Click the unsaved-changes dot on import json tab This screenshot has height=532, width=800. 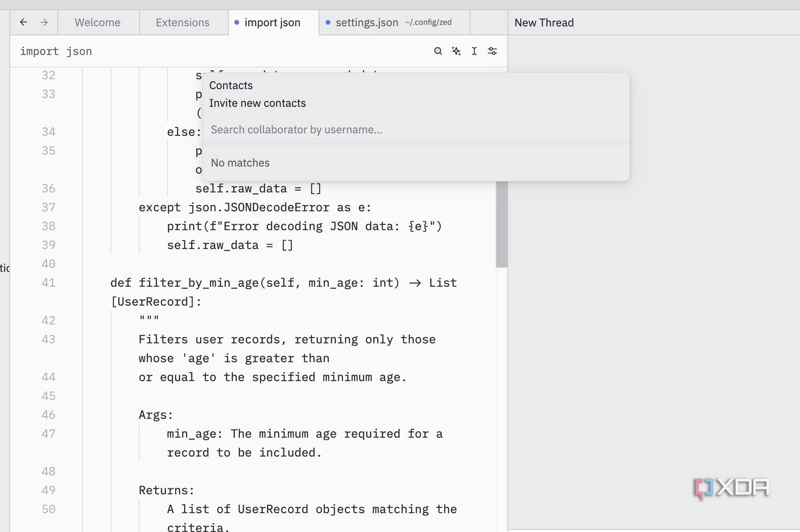click(236, 22)
